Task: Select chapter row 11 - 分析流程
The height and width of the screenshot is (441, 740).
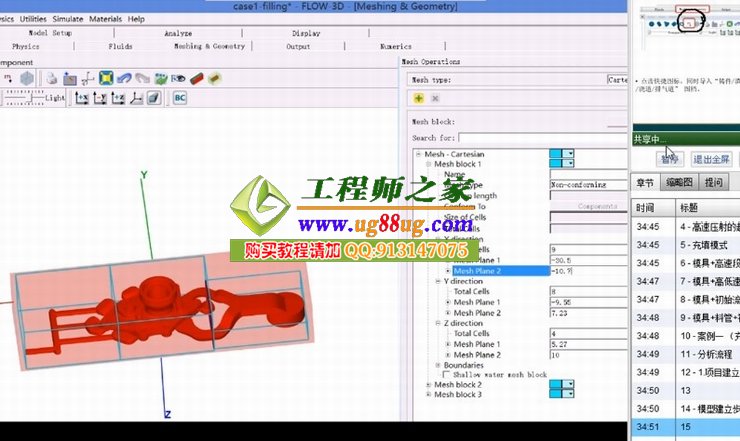Action: (x=686, y=354)
